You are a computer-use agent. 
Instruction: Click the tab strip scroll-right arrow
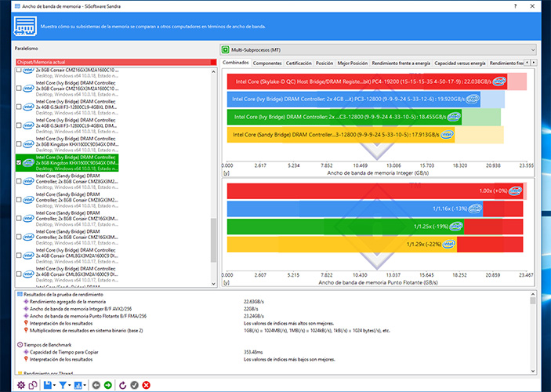pyautogui.click(x=534, y=63)
